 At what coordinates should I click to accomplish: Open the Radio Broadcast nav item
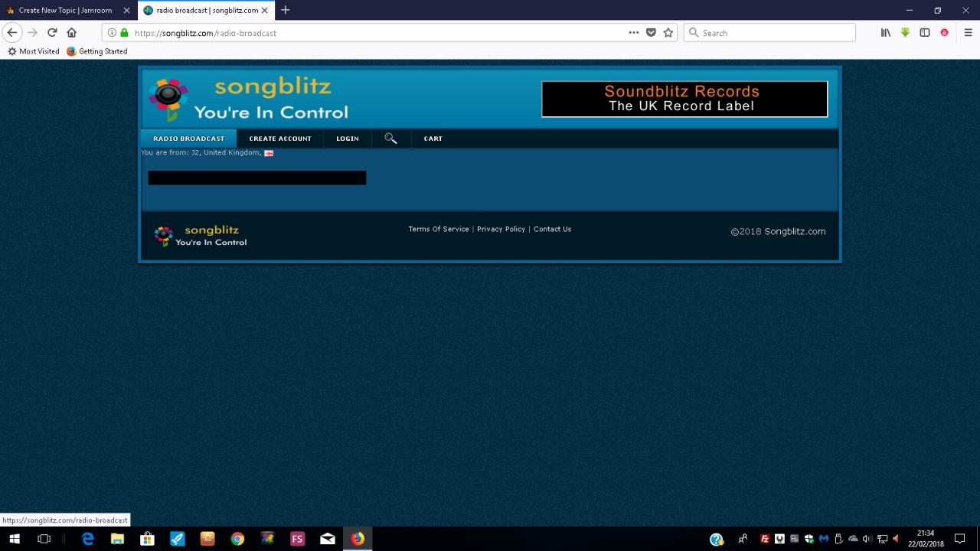point(188,139)
